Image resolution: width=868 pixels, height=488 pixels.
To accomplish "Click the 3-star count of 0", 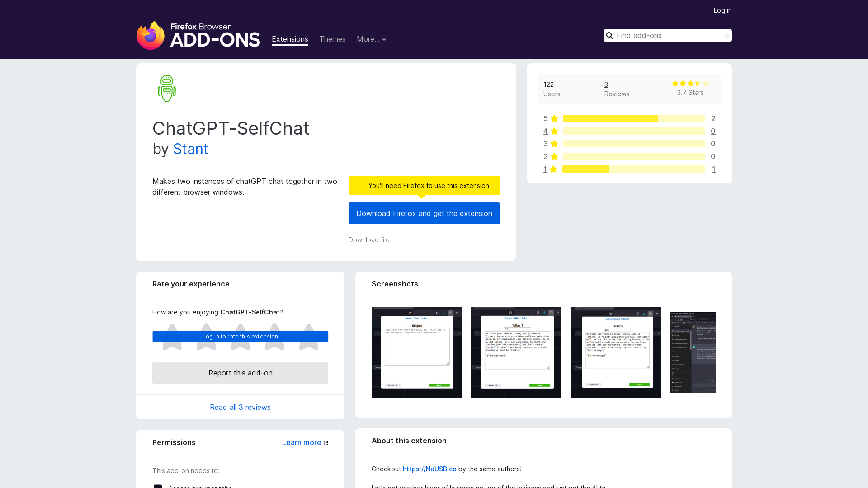I will click(713, 144).
